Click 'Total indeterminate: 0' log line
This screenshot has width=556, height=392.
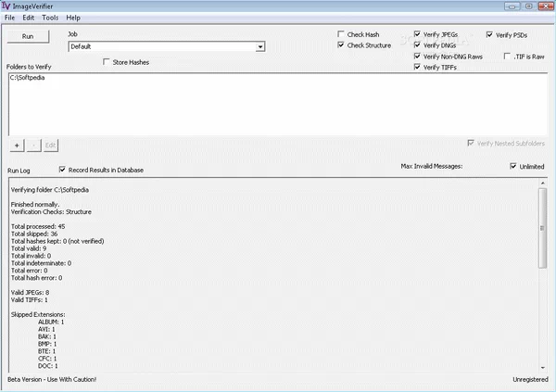click(x=41, y=263)
